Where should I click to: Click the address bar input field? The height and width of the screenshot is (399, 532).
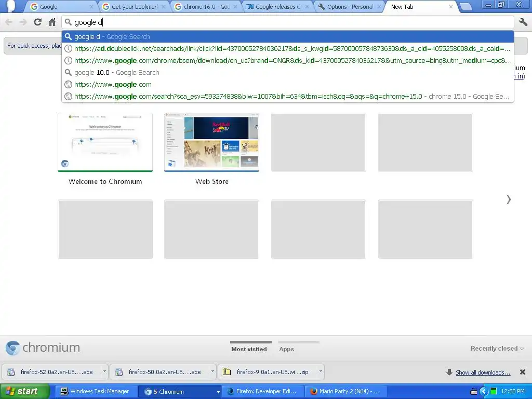[288, 22]
